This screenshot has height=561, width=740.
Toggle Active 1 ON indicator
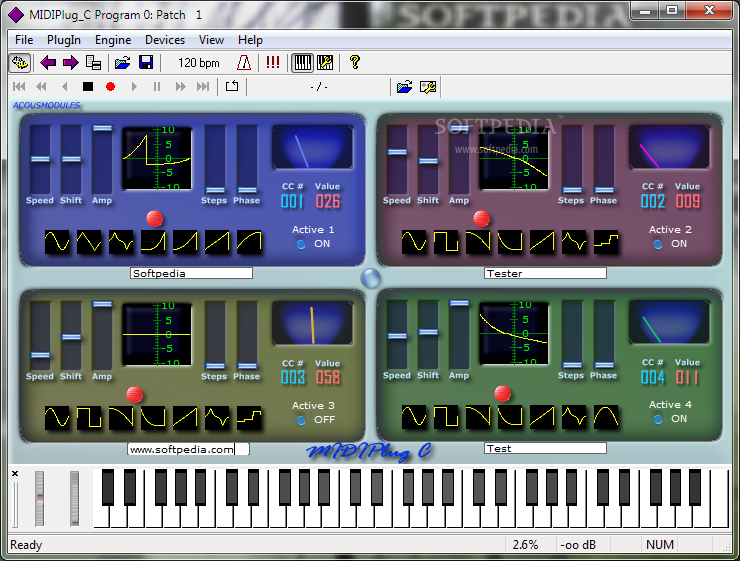tap(301, 244)
